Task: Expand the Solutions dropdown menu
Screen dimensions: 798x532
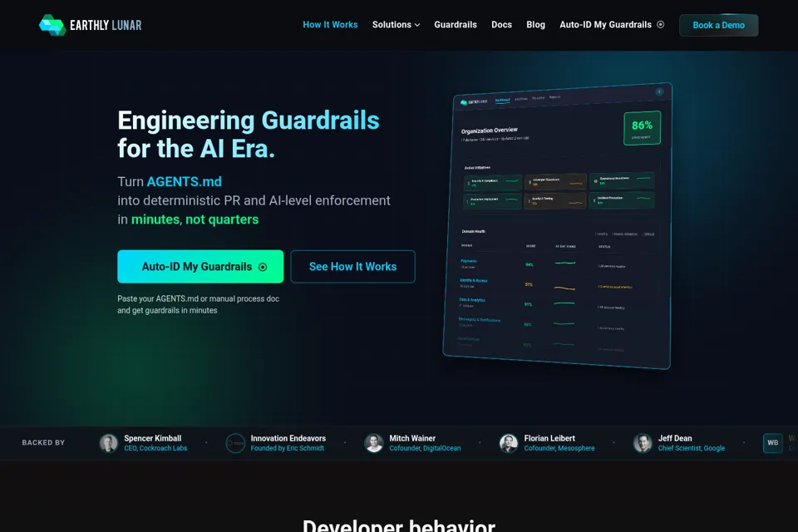Action: pyautogui.click(x=396, y=24)
